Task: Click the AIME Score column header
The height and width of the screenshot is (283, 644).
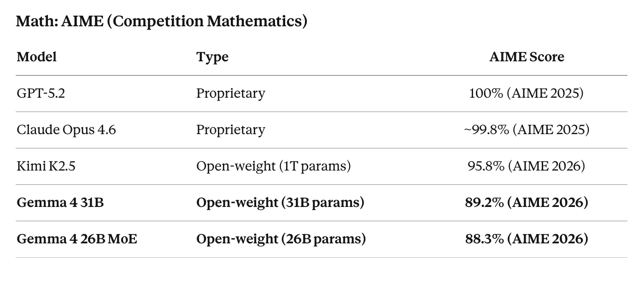Action: [x=527, y=57]
